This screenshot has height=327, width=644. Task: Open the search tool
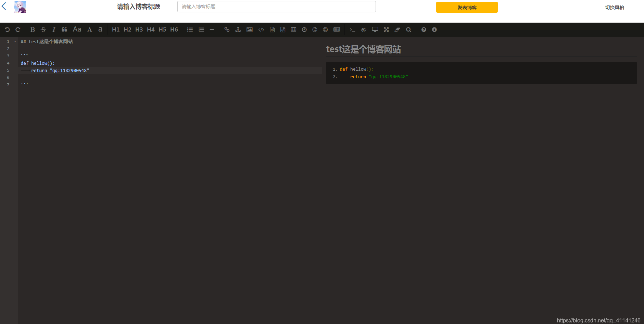pyautogui.click(x=408, y=30)
